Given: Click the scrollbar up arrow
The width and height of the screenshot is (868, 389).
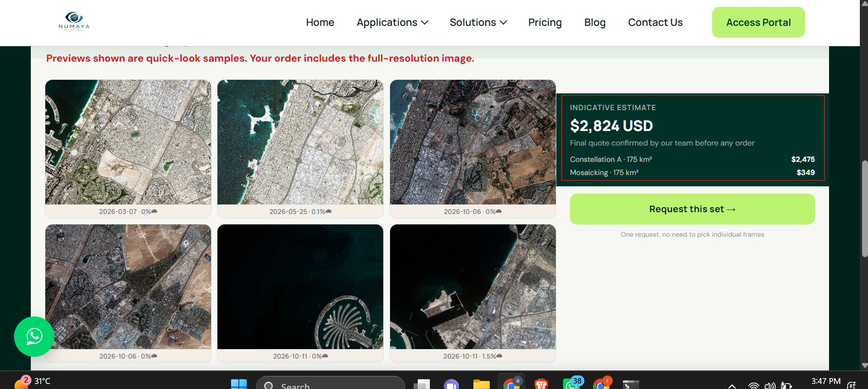Looking at the screenshot, I should (864, 4).
